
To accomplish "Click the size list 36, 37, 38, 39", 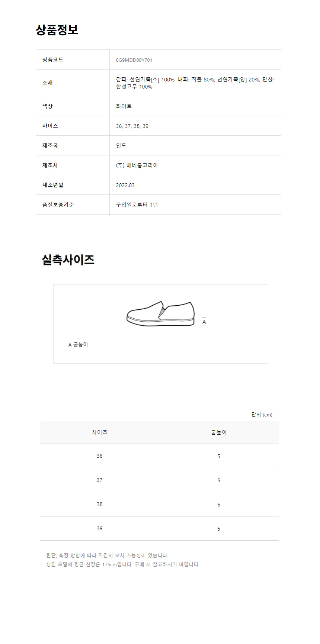I will [x=132, y=126].
